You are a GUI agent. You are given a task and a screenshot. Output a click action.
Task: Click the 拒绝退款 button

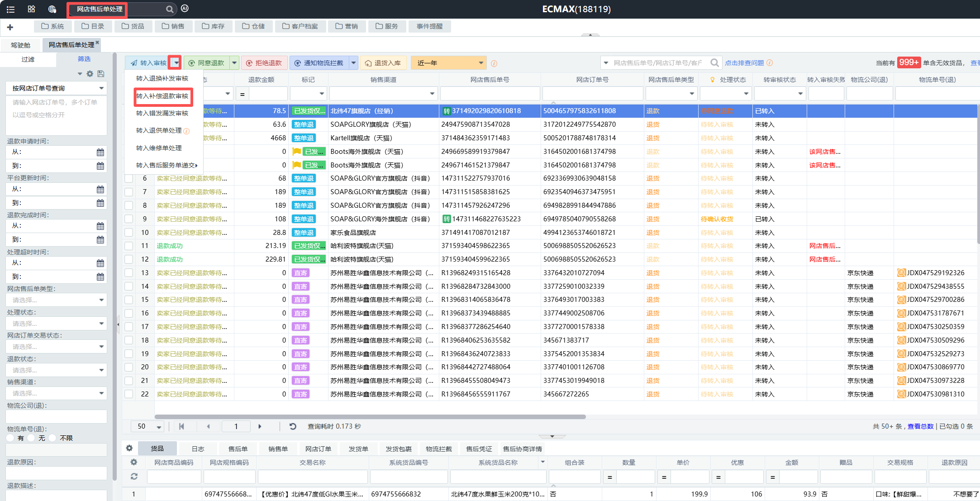(264, 63)
